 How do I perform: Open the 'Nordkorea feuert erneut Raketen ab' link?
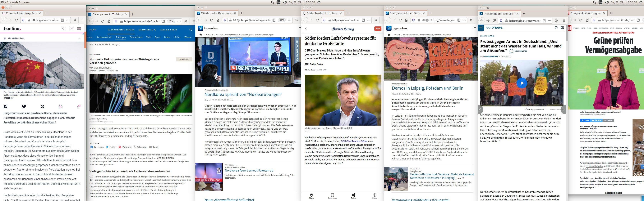pos(249,171)
